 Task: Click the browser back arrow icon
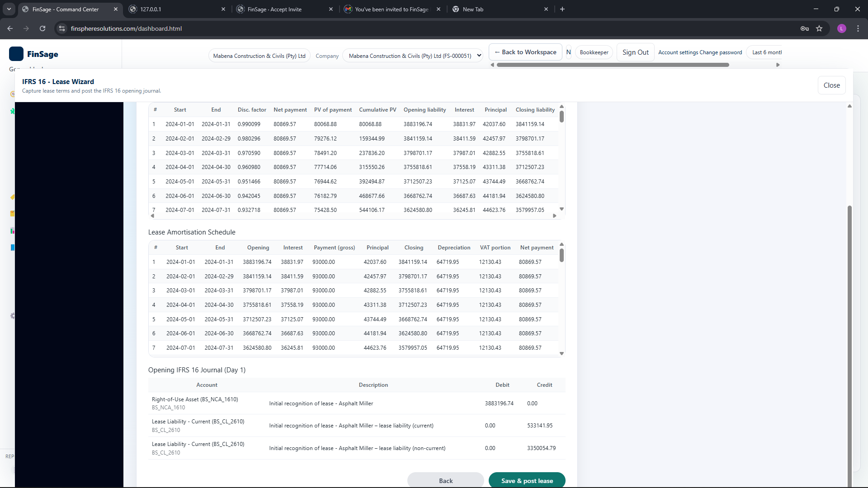pos(10,28)
